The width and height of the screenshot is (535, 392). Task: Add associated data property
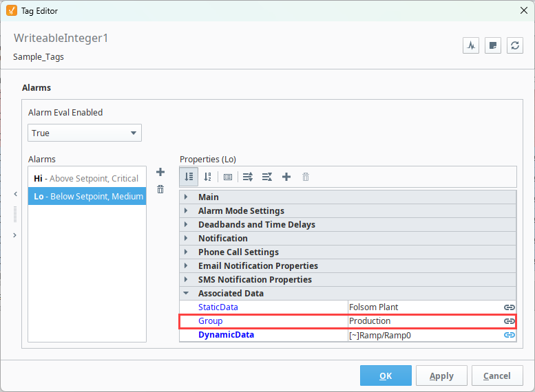[286, 177]
